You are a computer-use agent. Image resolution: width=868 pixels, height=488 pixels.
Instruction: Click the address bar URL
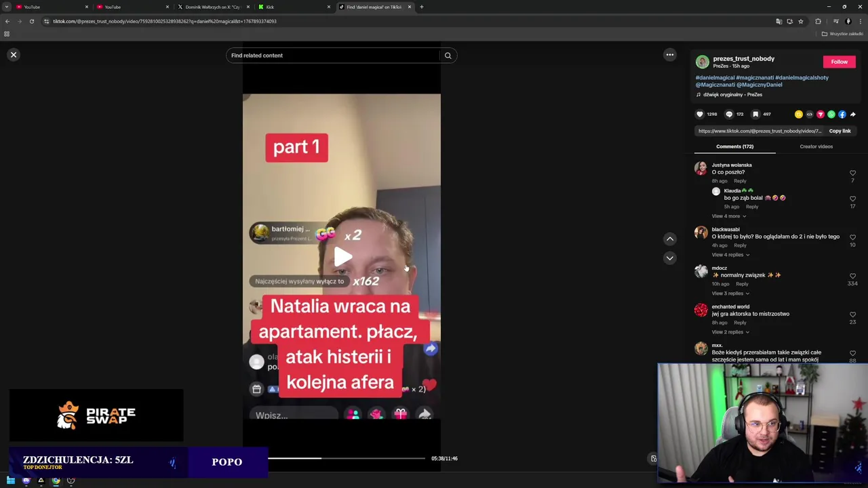(x=165, y=21)
